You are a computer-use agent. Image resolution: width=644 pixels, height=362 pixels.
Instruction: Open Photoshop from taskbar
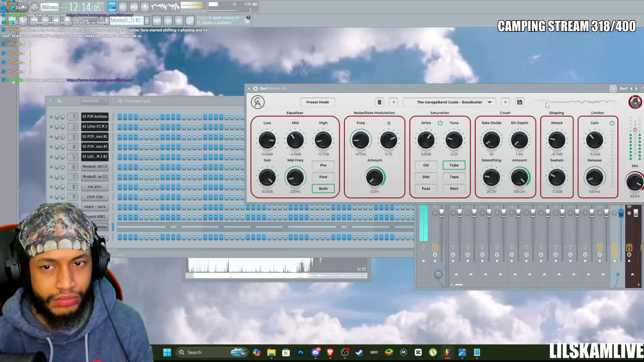tap(300, 352)
